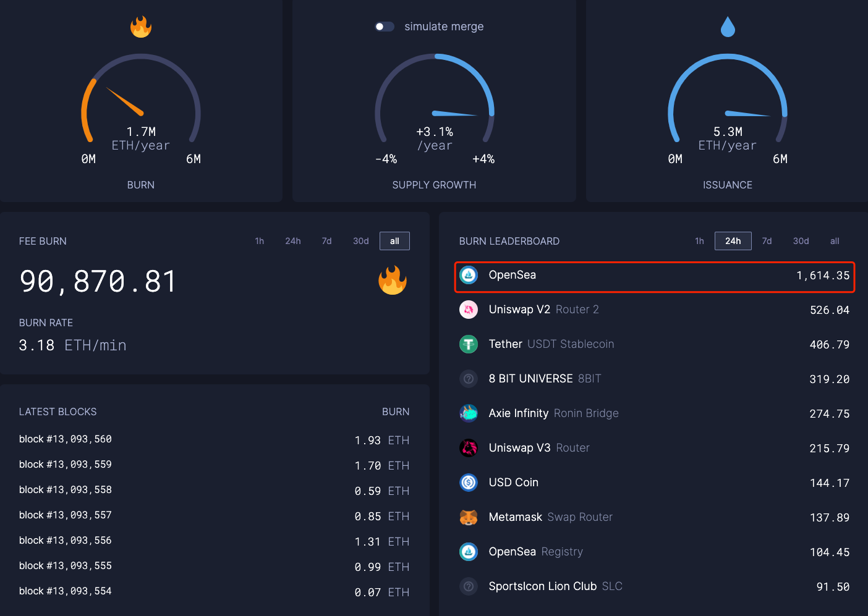Click the 406.79 leaderboard value
Image resolution: width=868 pixels, height=616 pixels.
(830, 345)
